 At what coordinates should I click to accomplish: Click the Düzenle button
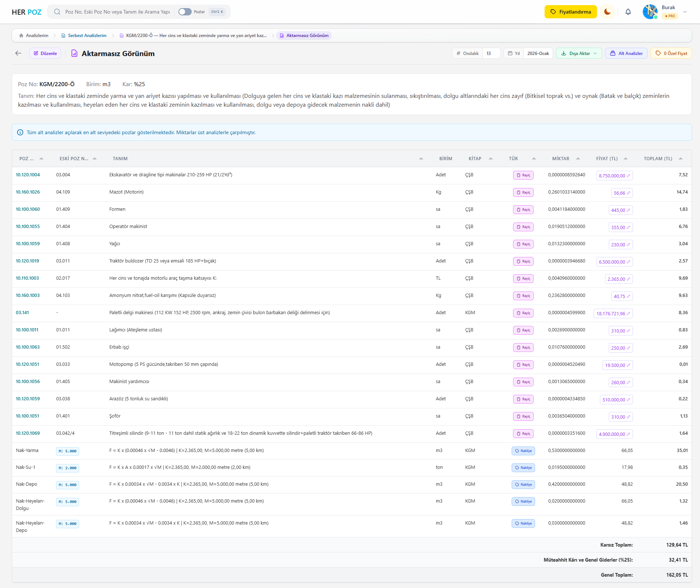[45, 54]
